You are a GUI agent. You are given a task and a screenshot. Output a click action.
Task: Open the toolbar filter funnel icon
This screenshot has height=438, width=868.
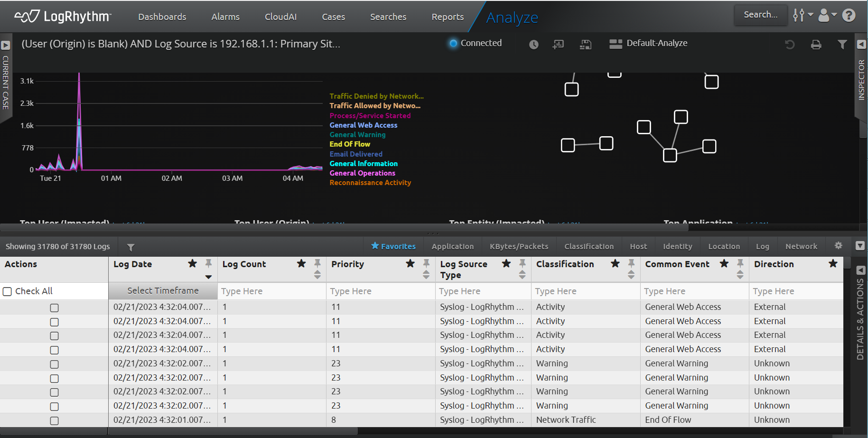pos(842,44)
